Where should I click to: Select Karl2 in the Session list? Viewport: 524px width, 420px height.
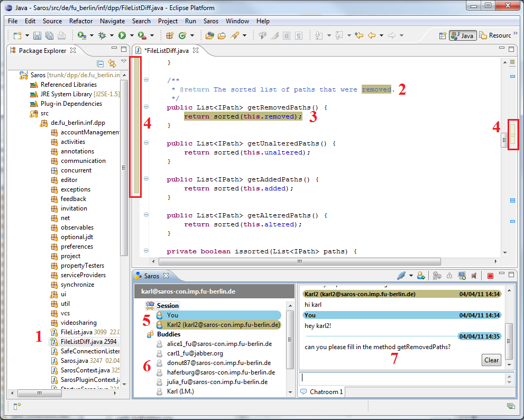tap(218, 325)
